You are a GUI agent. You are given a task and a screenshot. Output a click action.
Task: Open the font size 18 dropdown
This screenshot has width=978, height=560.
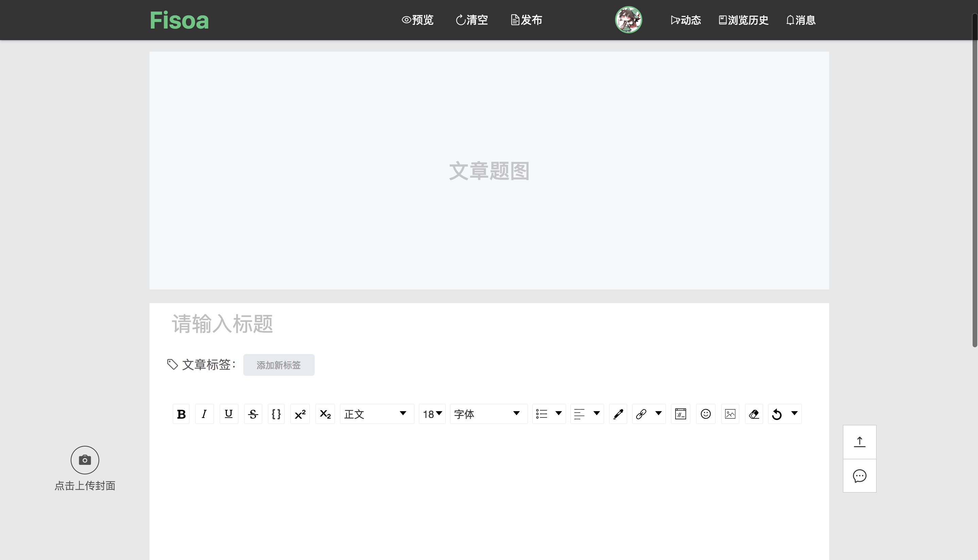pyautogui.click(x=432, y=414)
